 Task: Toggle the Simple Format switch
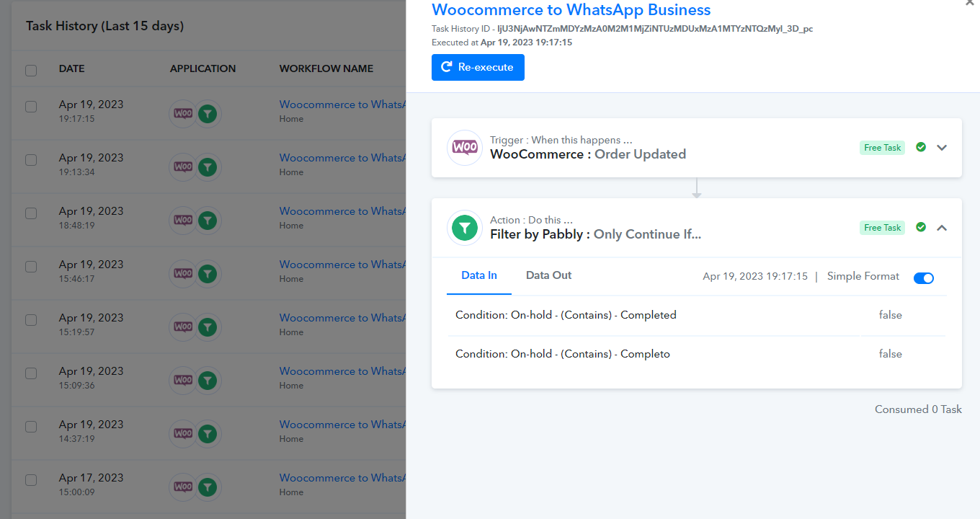(924, 278)
